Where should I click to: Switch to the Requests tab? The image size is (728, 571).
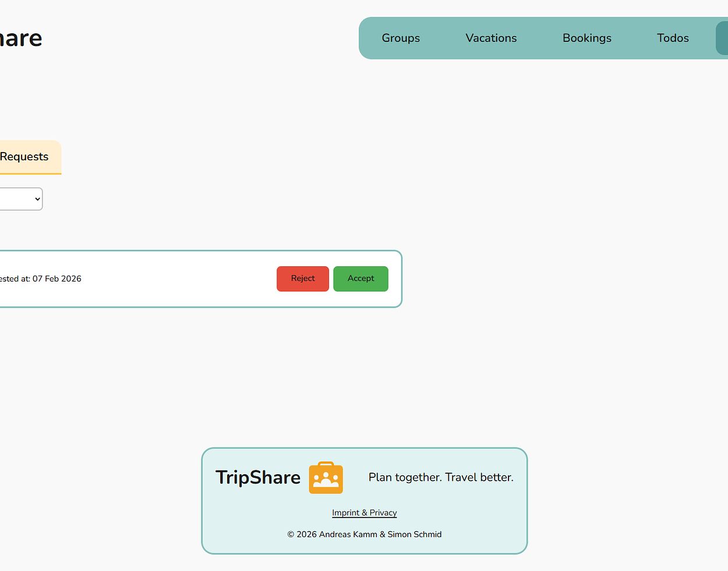(x=24, y=157)
